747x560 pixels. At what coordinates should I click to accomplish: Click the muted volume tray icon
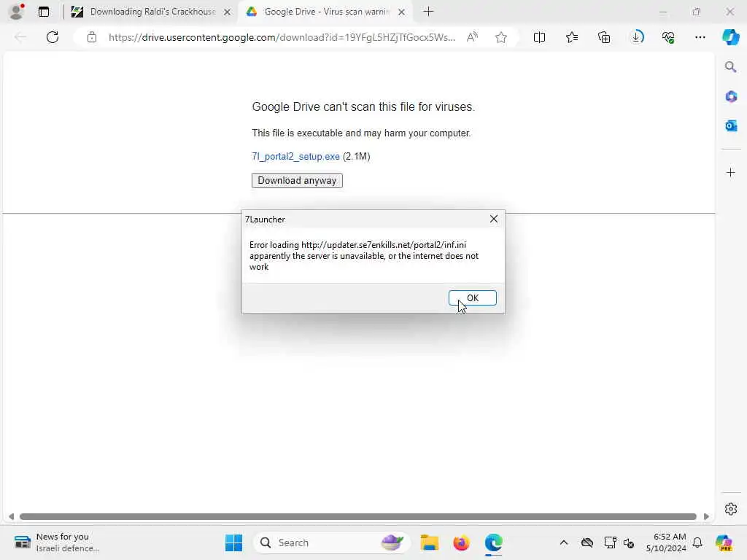[x=629, y=542]
